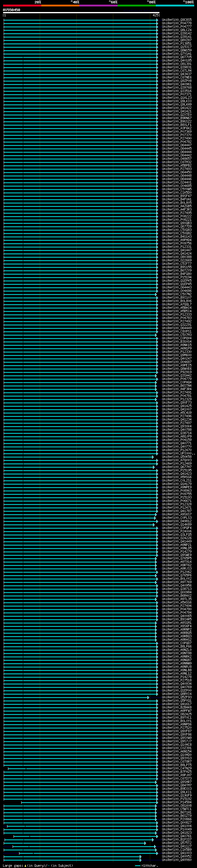The image size is (197, 868).
Task: Select the UniRef100_Q1A179 label
Action: (176, 484)
